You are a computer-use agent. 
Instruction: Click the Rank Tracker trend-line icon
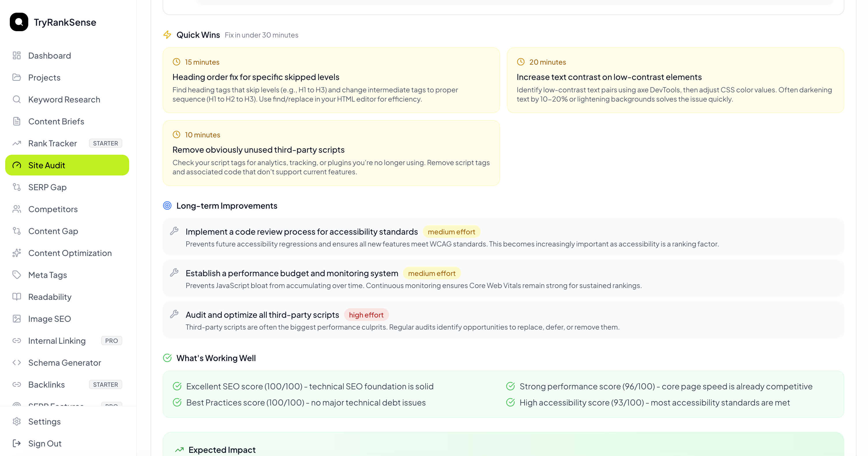pos(16,143)
